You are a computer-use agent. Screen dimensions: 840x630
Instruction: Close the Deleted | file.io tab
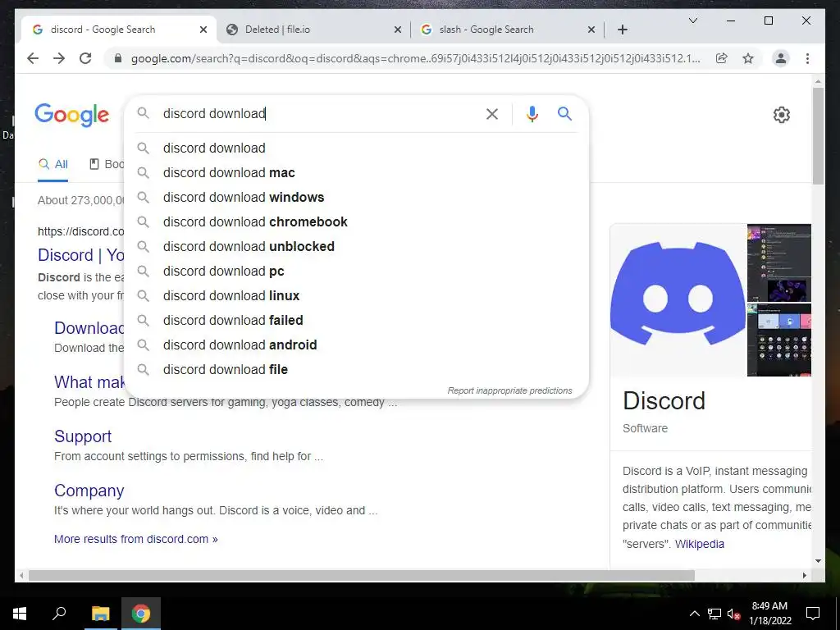[x=398, y=30]
